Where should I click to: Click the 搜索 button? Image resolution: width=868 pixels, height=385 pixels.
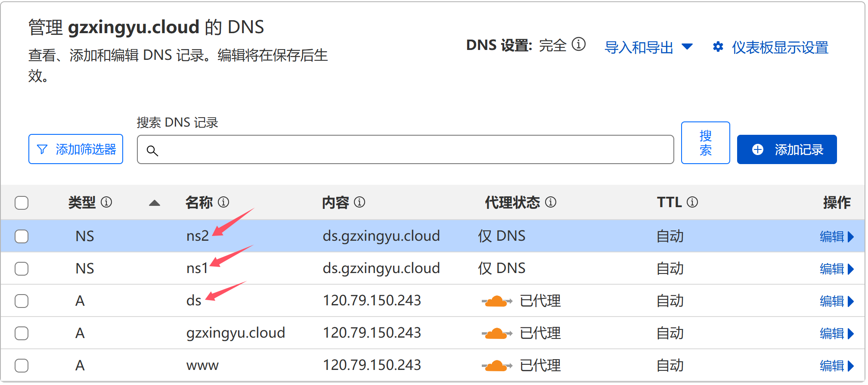click(705, 143)
